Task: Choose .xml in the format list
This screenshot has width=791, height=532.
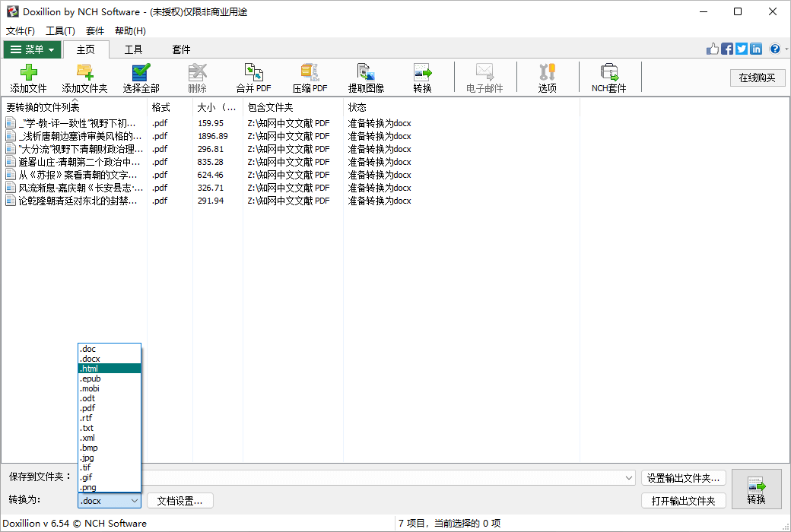Action: [110, 438]
